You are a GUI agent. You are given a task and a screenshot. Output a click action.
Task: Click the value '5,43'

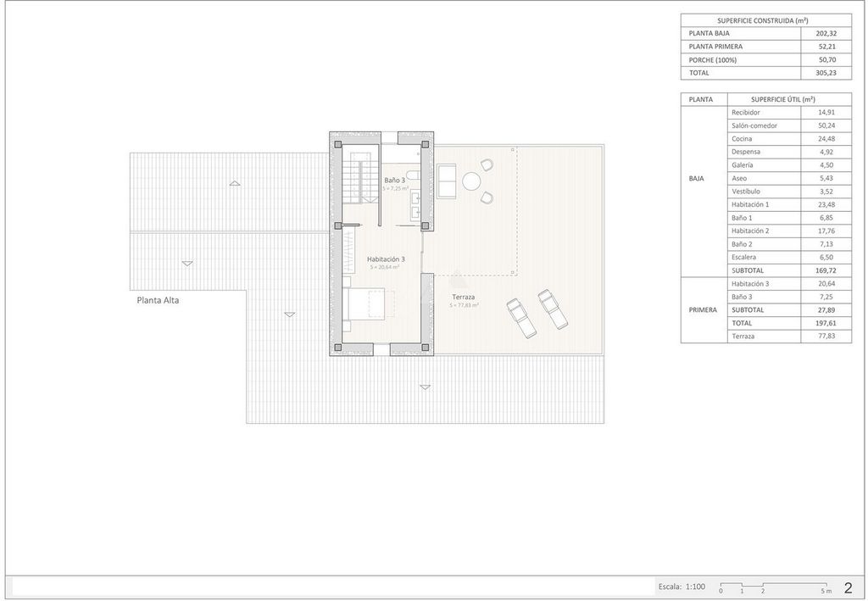[x=826, y=178]
